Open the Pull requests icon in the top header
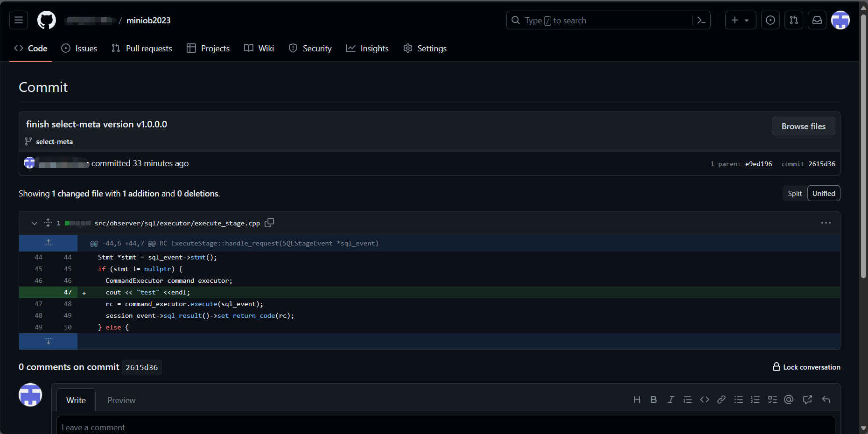This screenshot has width=868, height=434. tap(794, 20)
